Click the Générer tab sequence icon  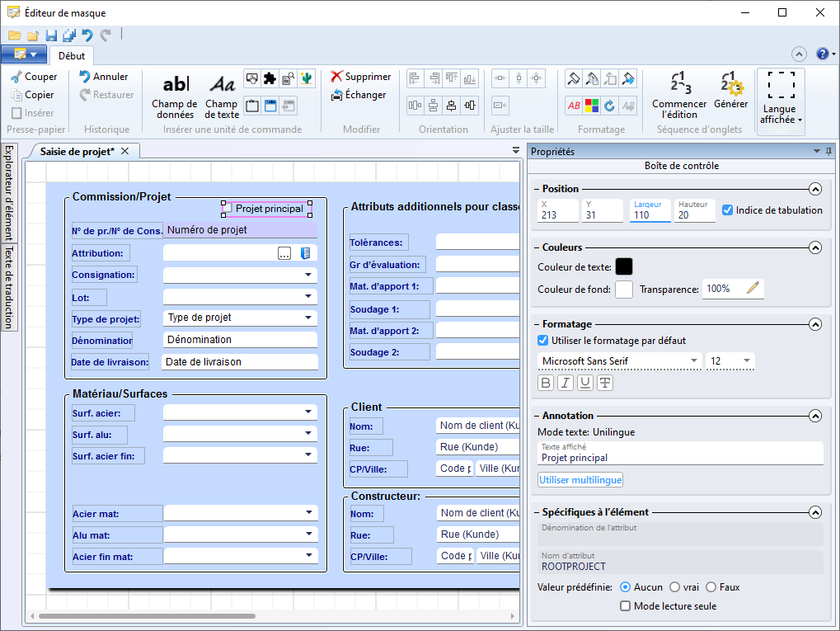click(x=730, y=91)
